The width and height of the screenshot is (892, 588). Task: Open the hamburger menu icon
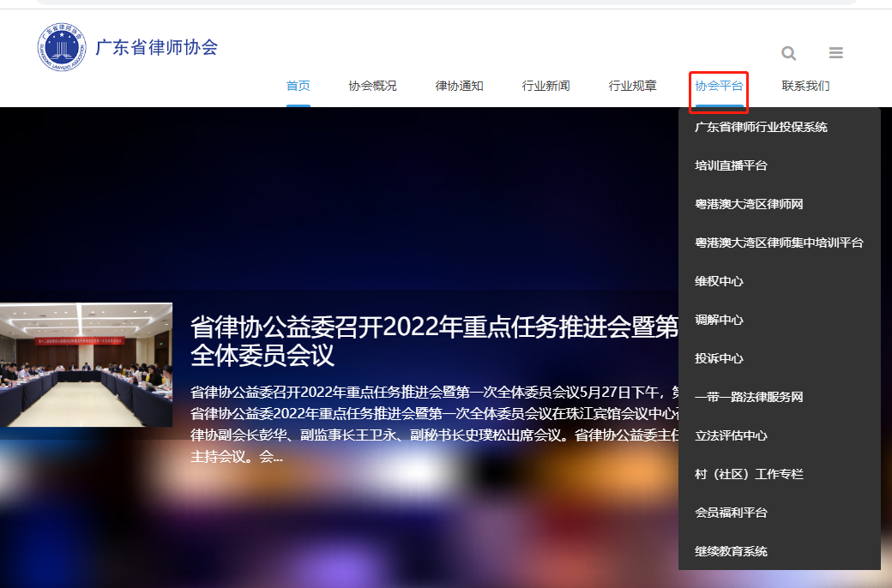pyautogui.click(x=835, y=53)
